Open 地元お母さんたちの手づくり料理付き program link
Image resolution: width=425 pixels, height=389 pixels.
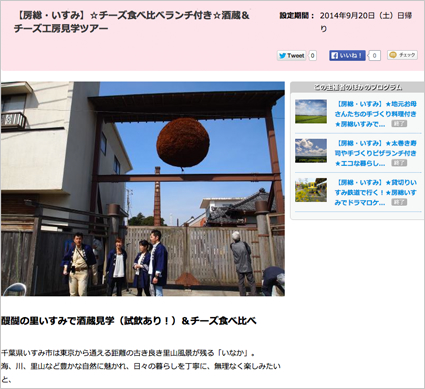pyautogui.click(x=375, y=114)
